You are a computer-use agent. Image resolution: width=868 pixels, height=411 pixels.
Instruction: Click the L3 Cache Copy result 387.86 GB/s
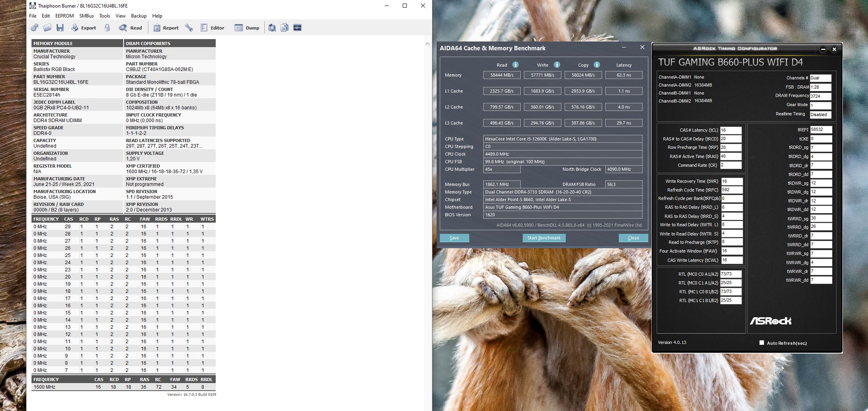click(583, 123)
